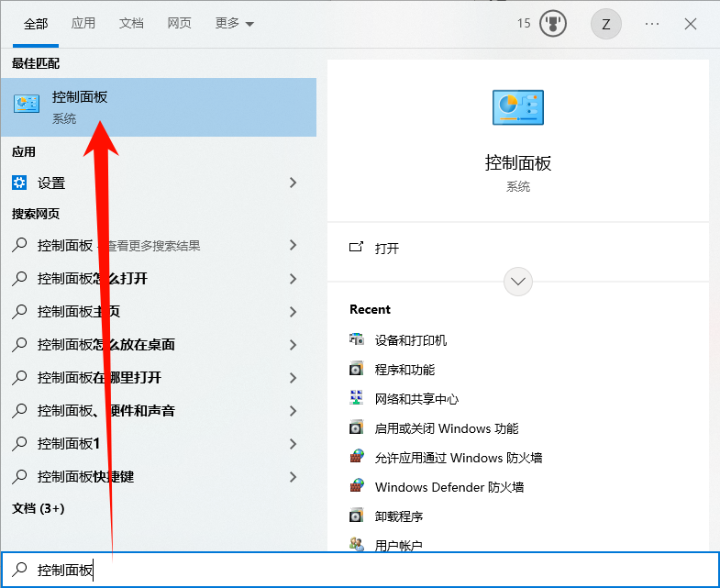
Task: Select the 全部 tab
Action: pyautogui.click(x=36, y=24)
